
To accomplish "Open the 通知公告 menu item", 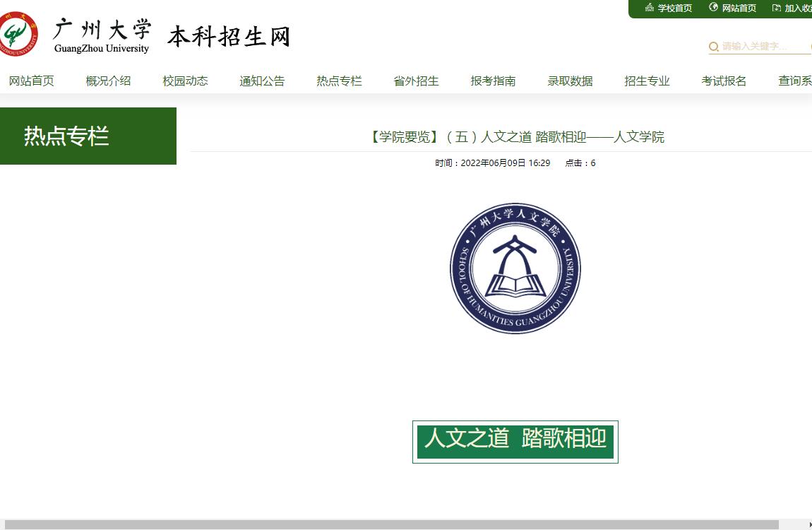I will point(262,81).
